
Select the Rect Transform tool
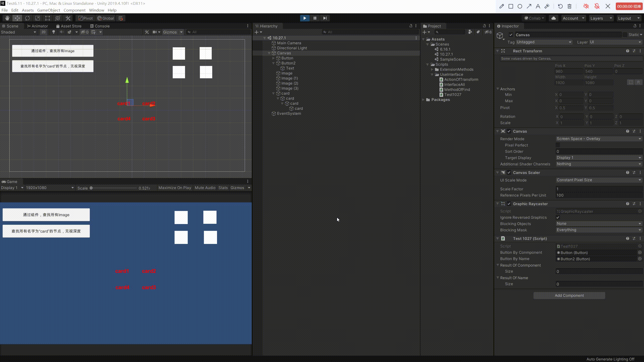coord(47,18)
